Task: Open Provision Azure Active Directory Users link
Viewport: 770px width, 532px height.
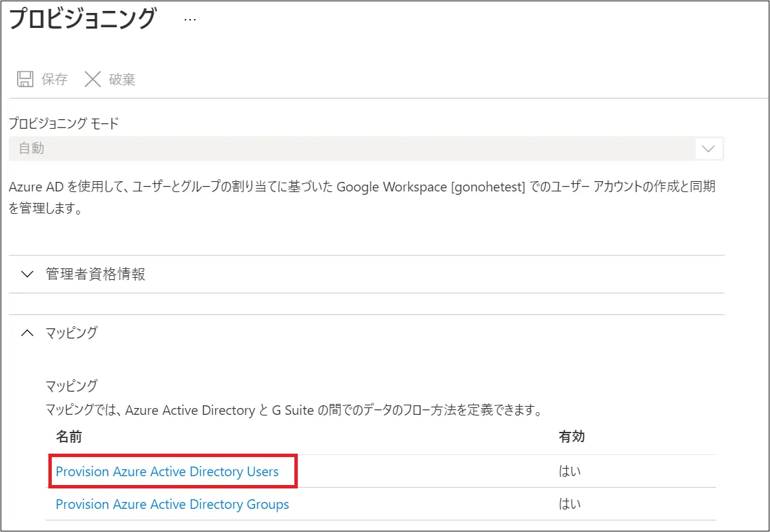Action: 167,471
